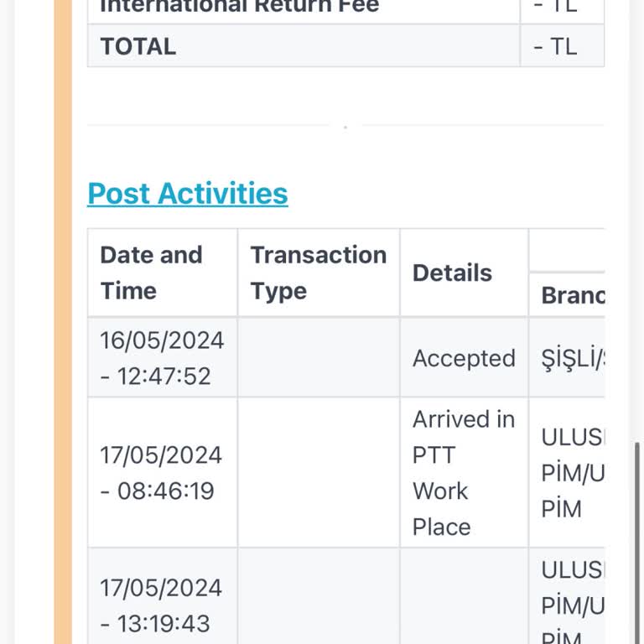Screen dimensions: 644x644
Task: Click the Details column header
Action: click(x=452, y=273)
